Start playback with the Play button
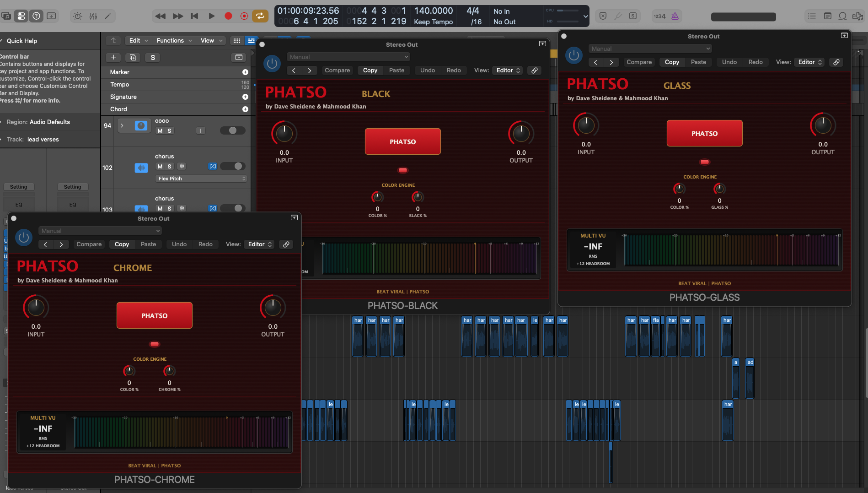 211,16
